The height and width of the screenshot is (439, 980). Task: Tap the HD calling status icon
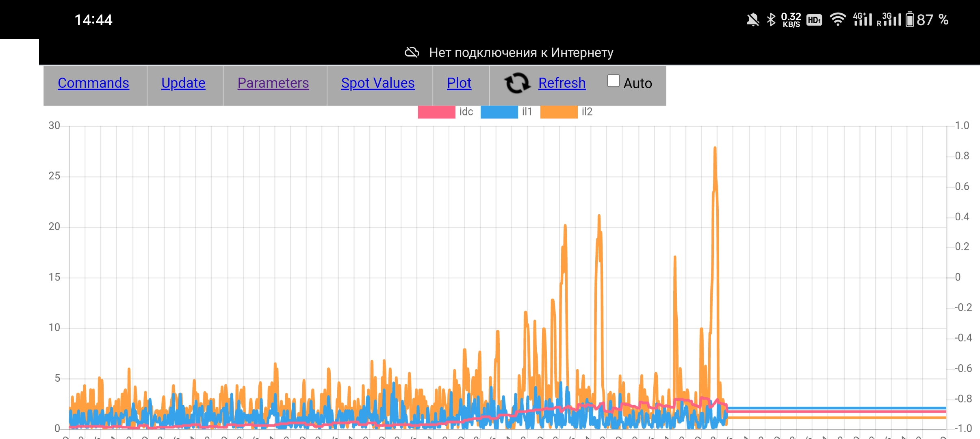coord(814,20)
